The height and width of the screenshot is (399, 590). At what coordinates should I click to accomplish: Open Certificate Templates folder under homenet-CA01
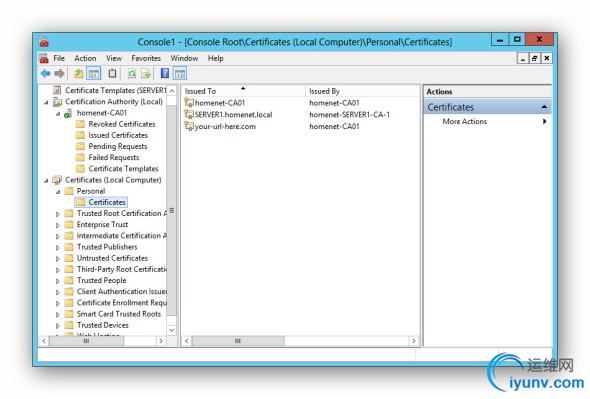coord(123,169)
